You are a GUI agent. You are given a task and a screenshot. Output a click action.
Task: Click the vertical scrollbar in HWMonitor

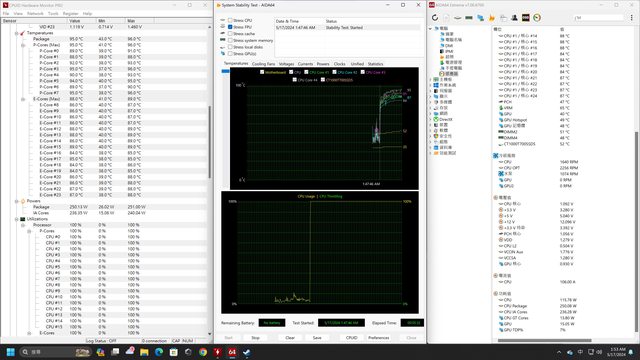(210, 141)
